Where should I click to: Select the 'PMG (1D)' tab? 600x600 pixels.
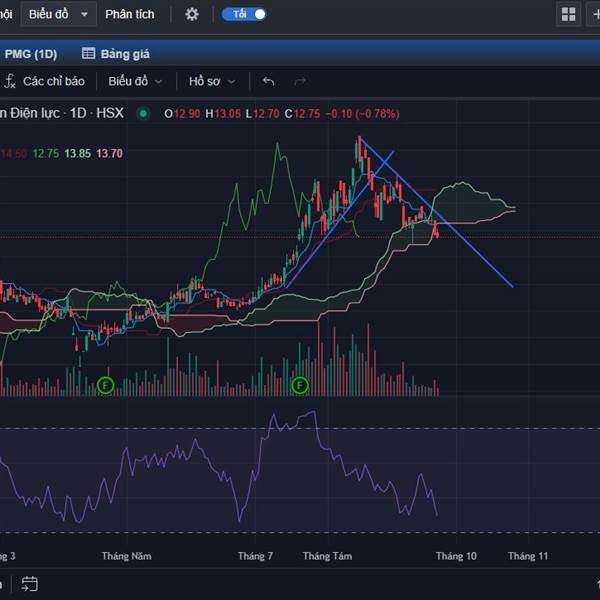point(31,53)
